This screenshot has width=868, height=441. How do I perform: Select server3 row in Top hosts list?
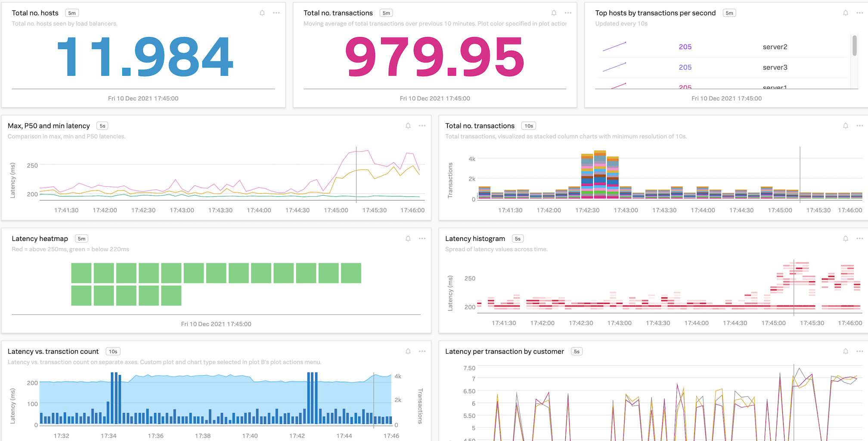(x=775, y=67)
